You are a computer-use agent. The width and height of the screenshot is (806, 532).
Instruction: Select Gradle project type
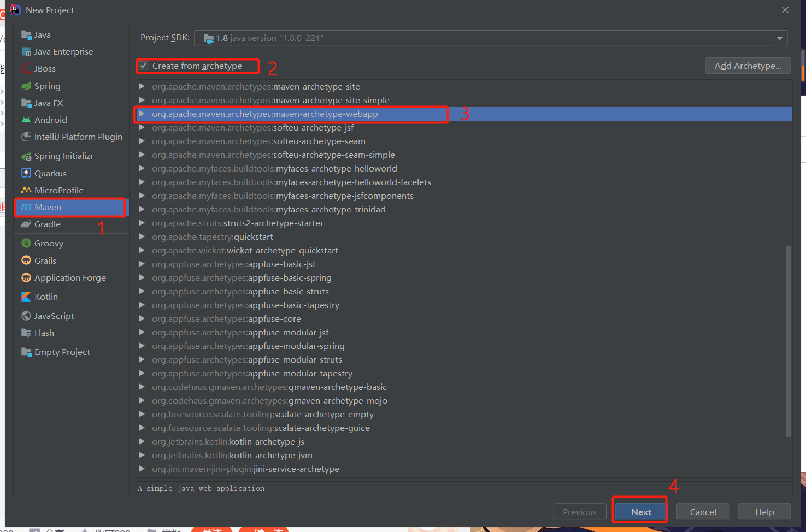coord(71,224)
